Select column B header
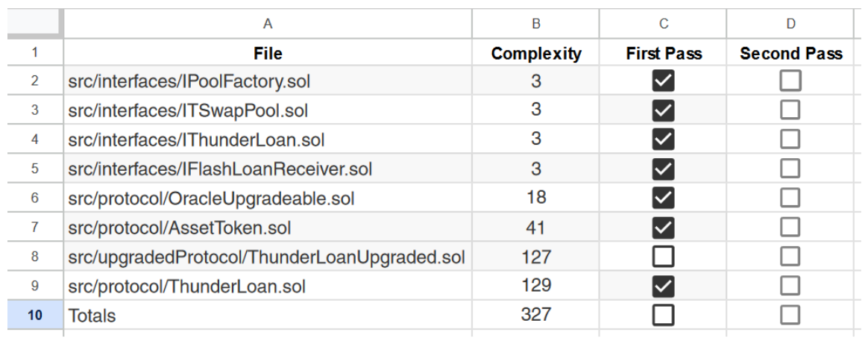 point(535,24)
